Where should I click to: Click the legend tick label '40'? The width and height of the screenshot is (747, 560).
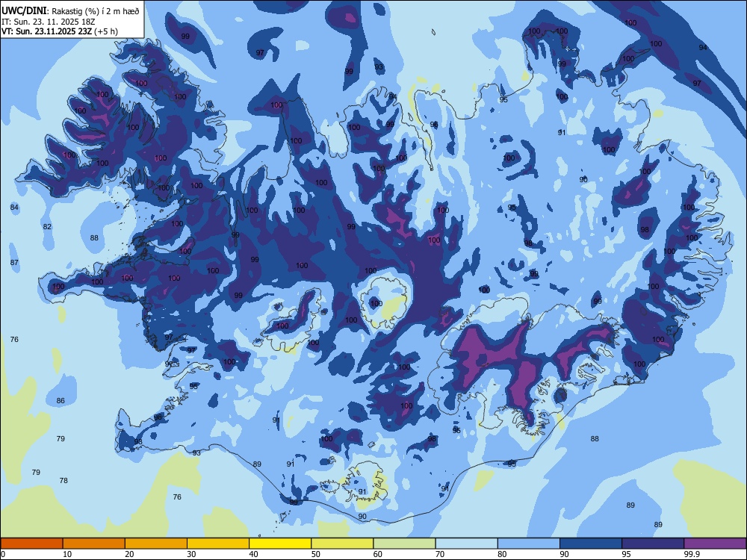pos(253,554)
